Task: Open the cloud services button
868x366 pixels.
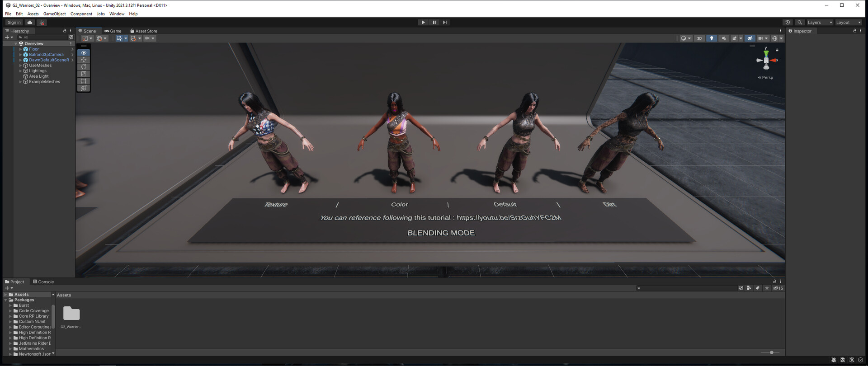Action: (30, 22)
